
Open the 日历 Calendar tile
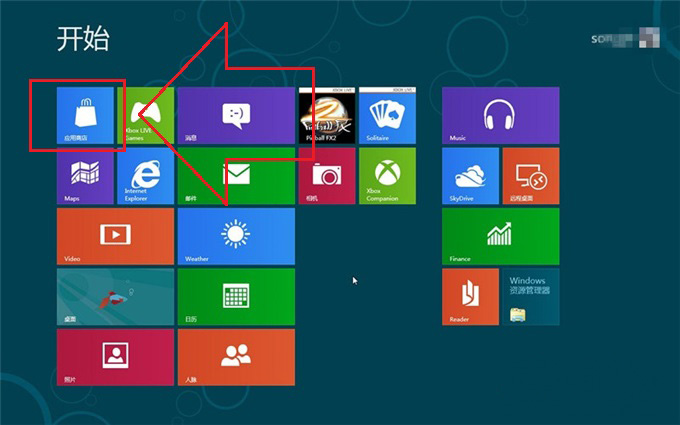[x=236, y=297]
